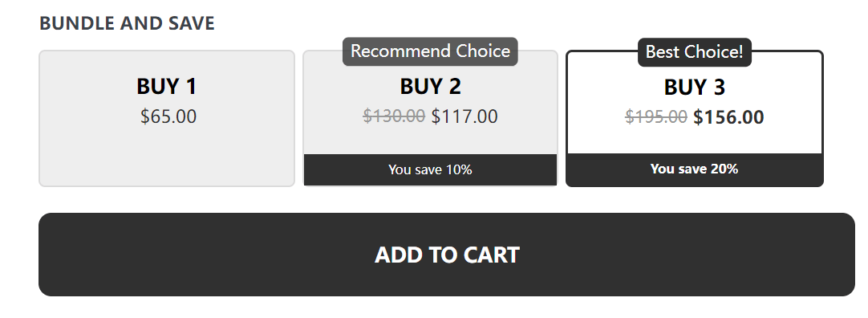Image resolution: width=868 pixels, height=318 pixels.
Task: Click the $65.00 price text
Action: 168,116
